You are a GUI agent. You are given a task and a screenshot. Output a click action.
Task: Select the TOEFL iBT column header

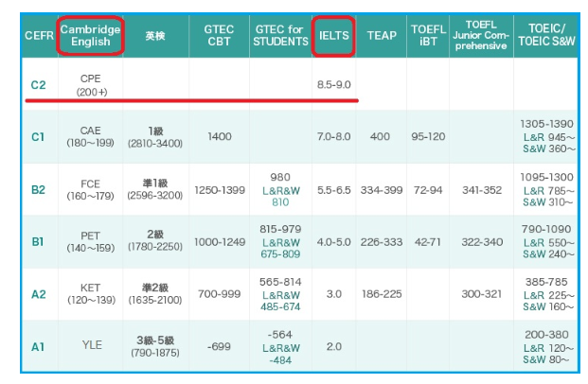point(428,36)
